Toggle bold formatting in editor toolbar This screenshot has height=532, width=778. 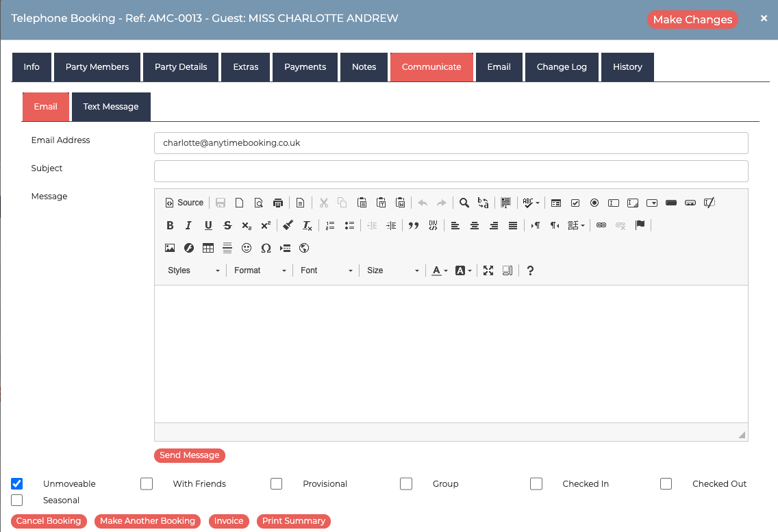170,225
